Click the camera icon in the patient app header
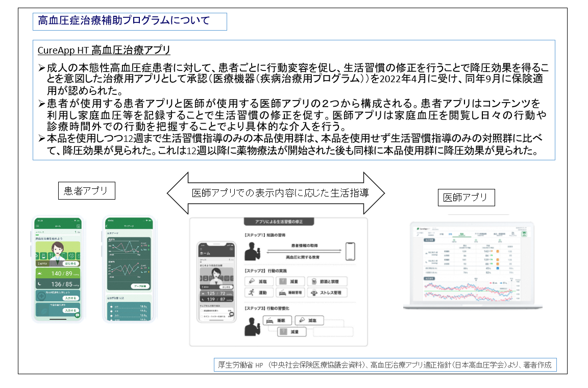This screenshot has width=588, height=388. [x=78, y=226]
